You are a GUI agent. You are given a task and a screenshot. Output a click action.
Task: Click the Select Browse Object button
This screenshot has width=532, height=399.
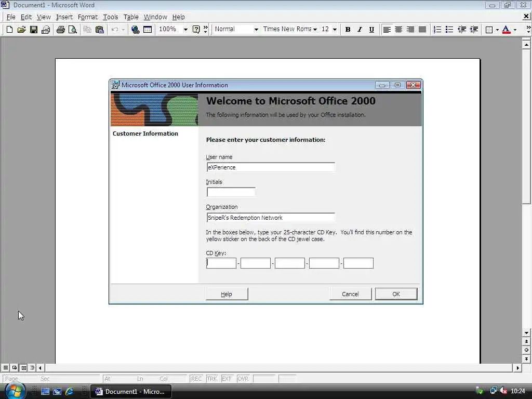pyautogui.click(x=526, y=350)
